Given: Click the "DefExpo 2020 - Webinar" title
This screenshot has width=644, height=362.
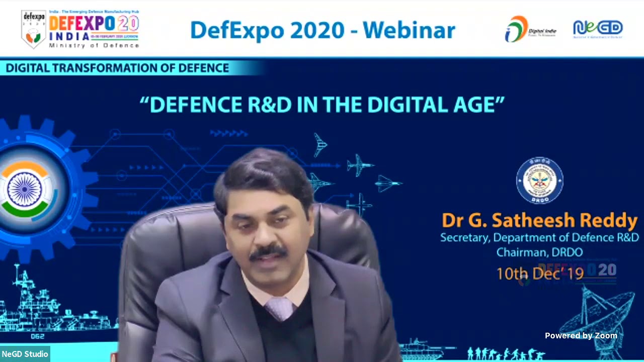Looking at the screenshot, I should tap(323, 30).
